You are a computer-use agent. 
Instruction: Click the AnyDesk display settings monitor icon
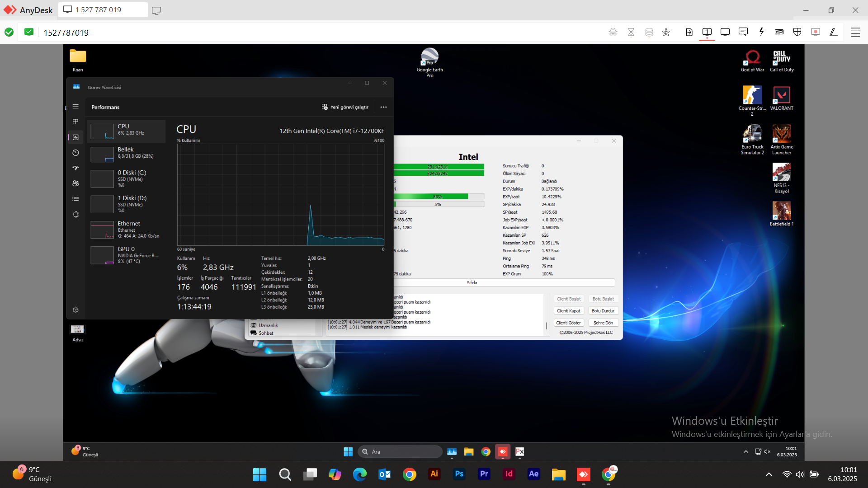pos(725,32)
